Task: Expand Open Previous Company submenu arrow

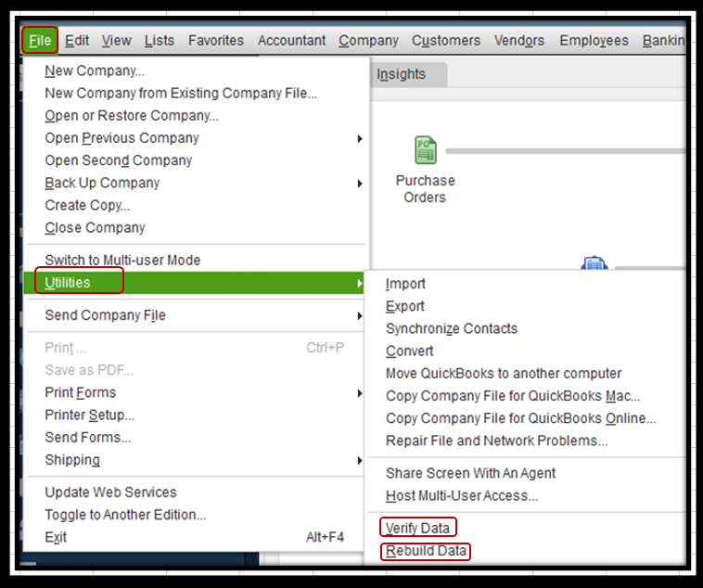Action: pos(360,138)
